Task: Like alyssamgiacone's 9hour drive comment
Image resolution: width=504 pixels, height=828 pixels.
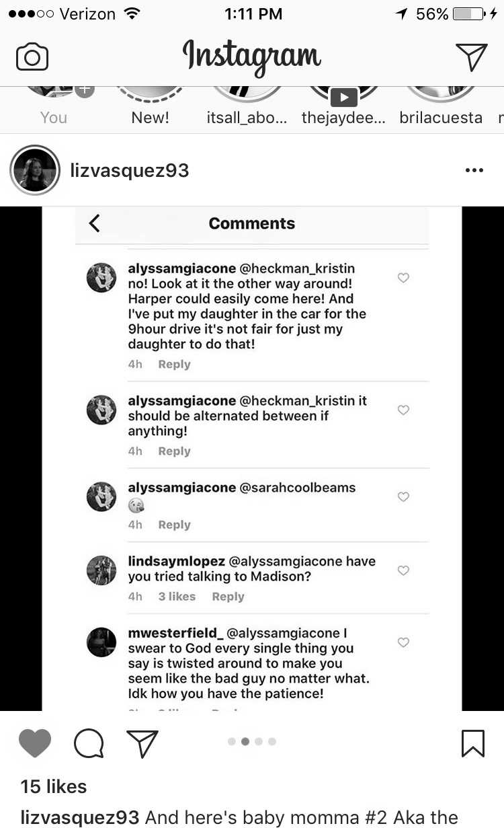Action: [x=403, y=278]
